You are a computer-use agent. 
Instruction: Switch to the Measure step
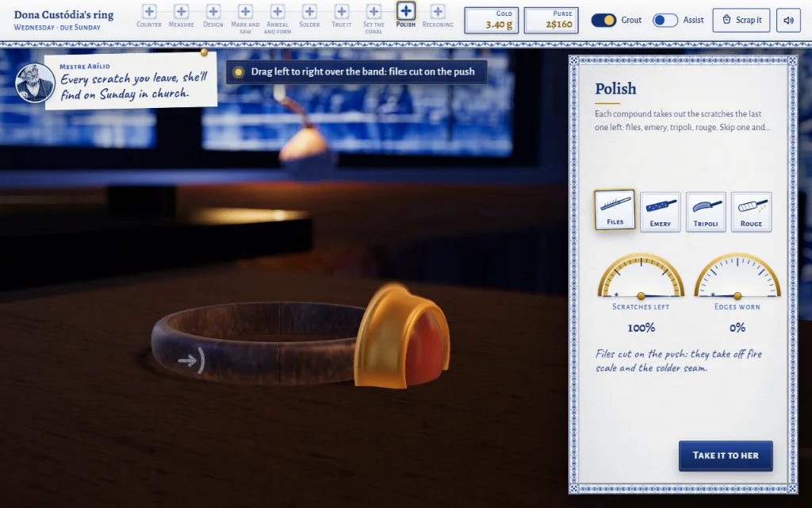click(182, 11)
